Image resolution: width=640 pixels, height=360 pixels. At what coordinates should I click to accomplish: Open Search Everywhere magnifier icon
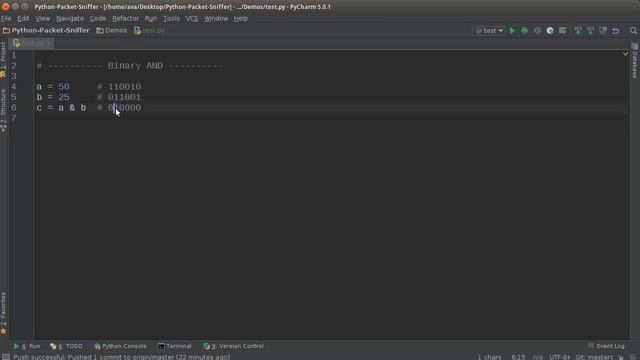[x=633, y=31]
